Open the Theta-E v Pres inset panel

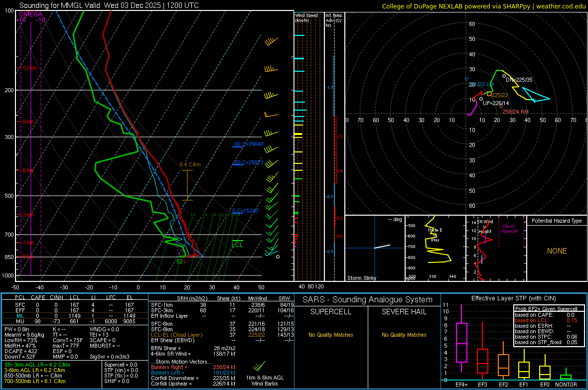click(x=436, y=248)
